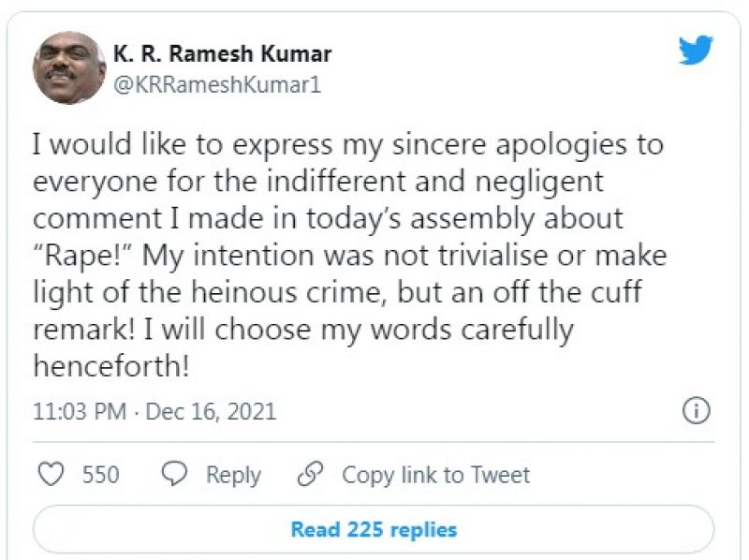Open the @KRRameshKumar1 handle link

point(217,84)
